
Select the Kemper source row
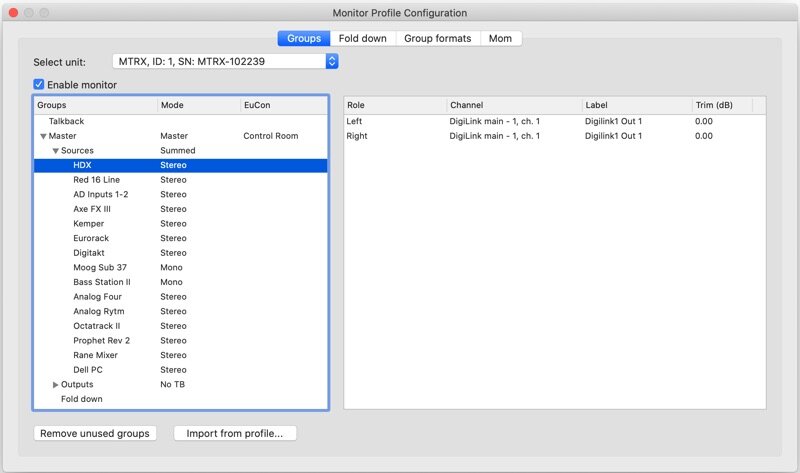tap(181, 223)
